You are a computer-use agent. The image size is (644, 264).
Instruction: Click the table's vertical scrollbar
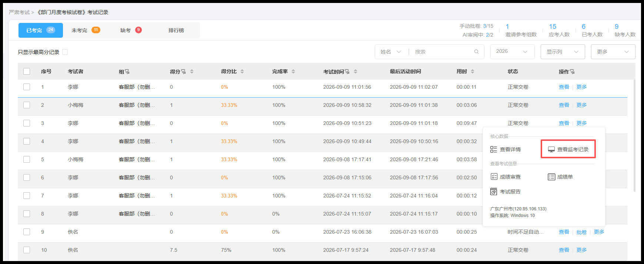[634, 136]
